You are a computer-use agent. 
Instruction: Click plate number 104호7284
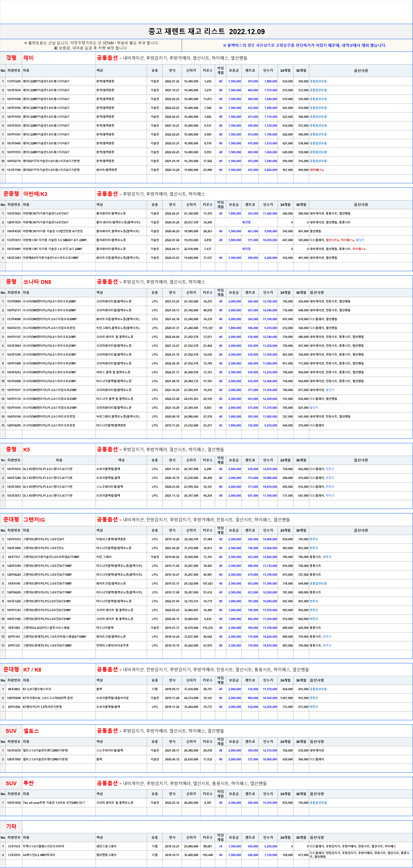14,478
